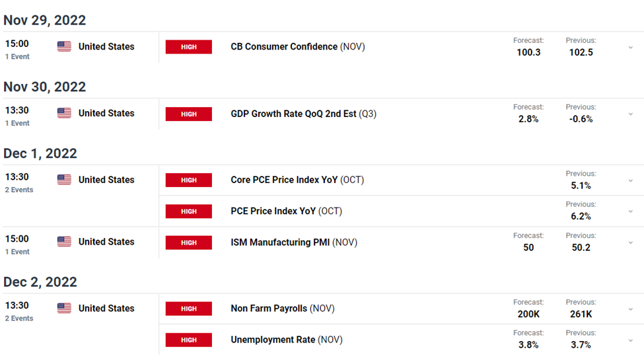Expand ISM Manufacturing PMI row chevron
The height and width of the screenshot is (355, 644).
pyautogui.click(x=630, y=243)
